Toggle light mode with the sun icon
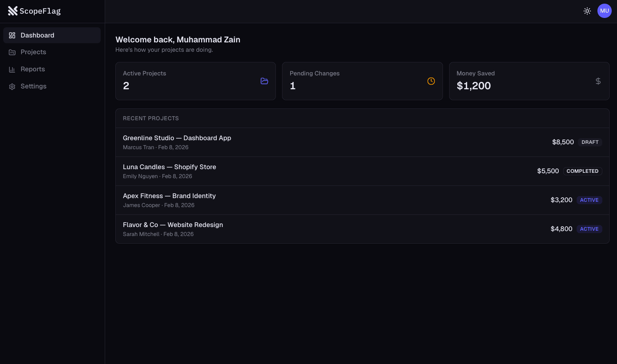The image size is (617, 364). click(x=587, y=11)
